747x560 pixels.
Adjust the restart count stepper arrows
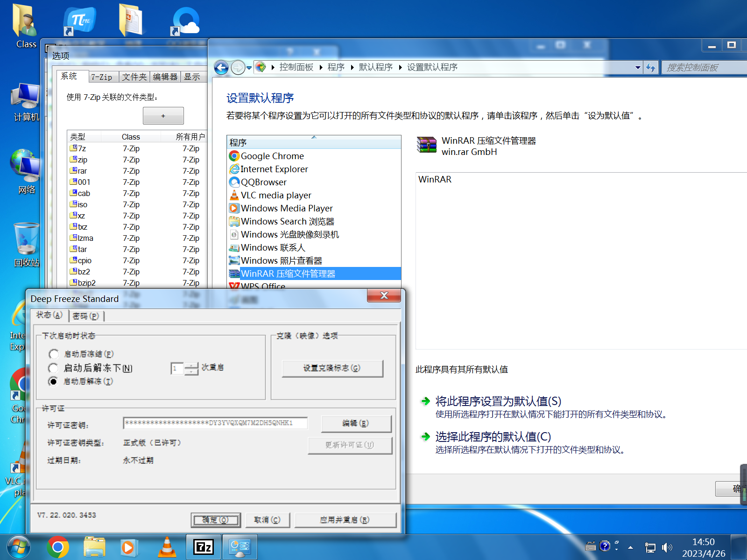(191, 369)
